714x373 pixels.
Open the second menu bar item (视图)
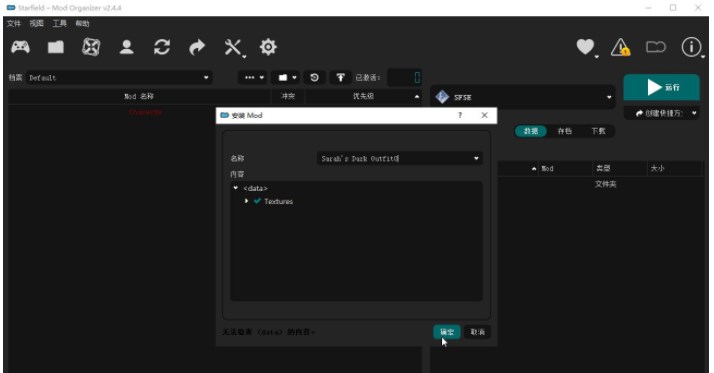(37, 23)
